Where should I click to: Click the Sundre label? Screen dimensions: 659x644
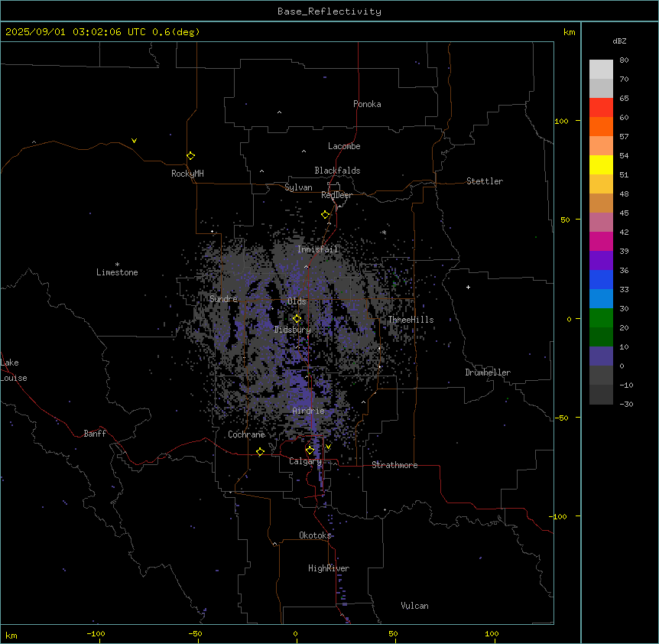coord(223,299)
